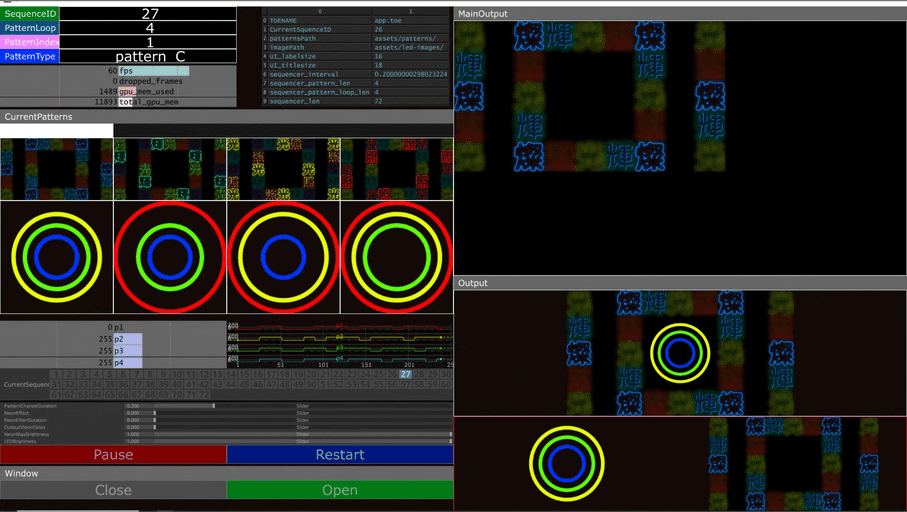Select sequence cell 72

(x=204, y=395)
